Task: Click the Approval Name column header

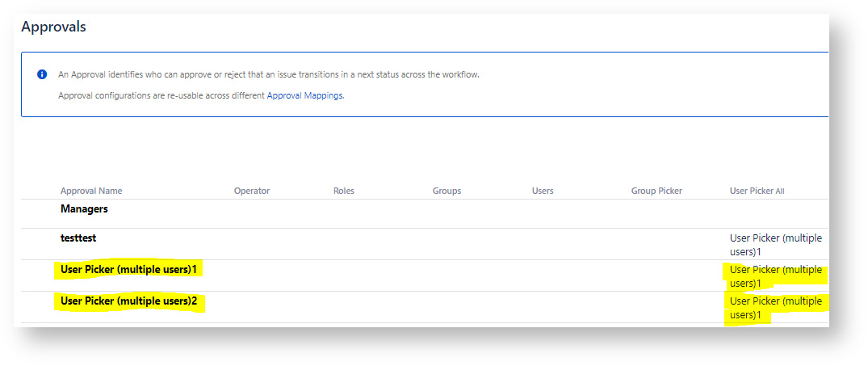Action: coord(90,191)
